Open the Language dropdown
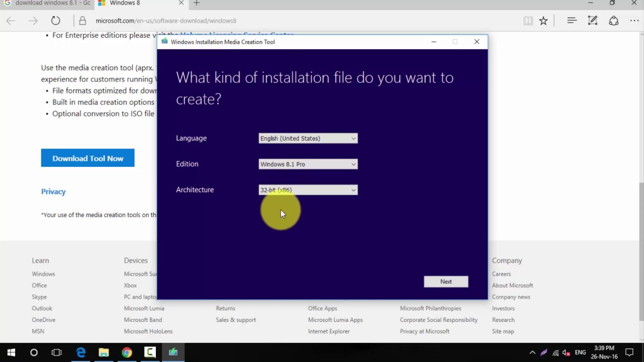The image size is (644, 362). click(308, 138)
